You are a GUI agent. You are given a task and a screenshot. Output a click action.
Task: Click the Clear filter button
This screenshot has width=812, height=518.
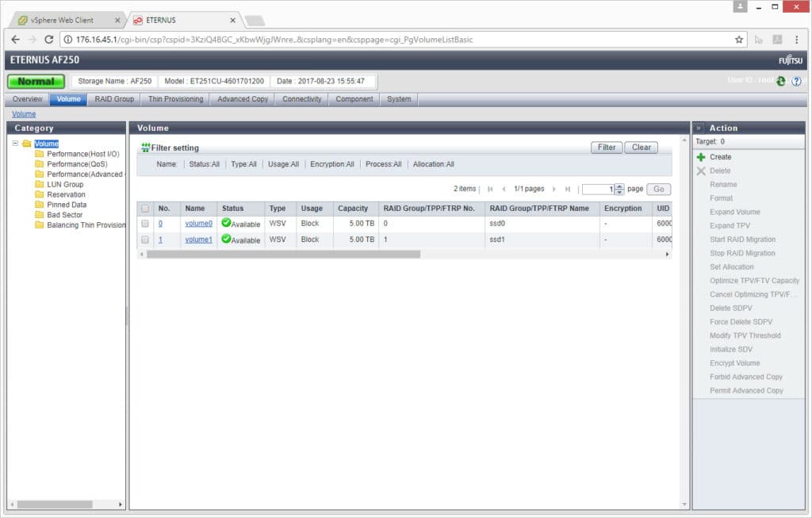tap(641, 147)
